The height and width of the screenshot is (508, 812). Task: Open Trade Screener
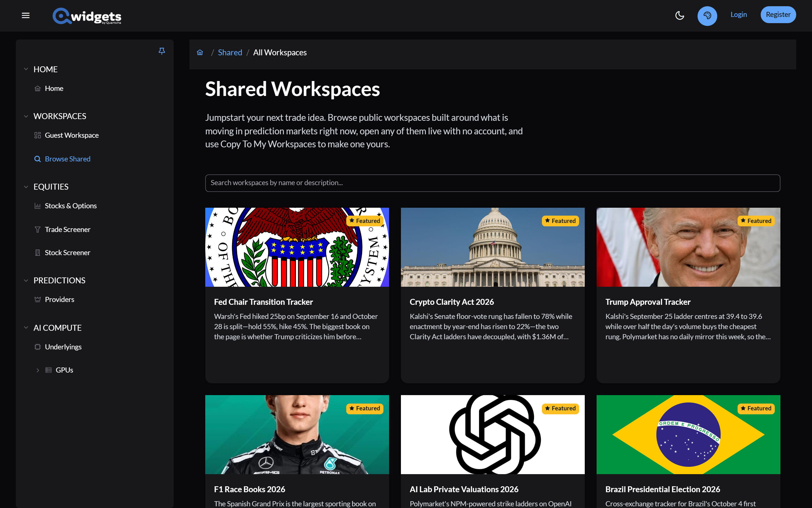(68, 229)
